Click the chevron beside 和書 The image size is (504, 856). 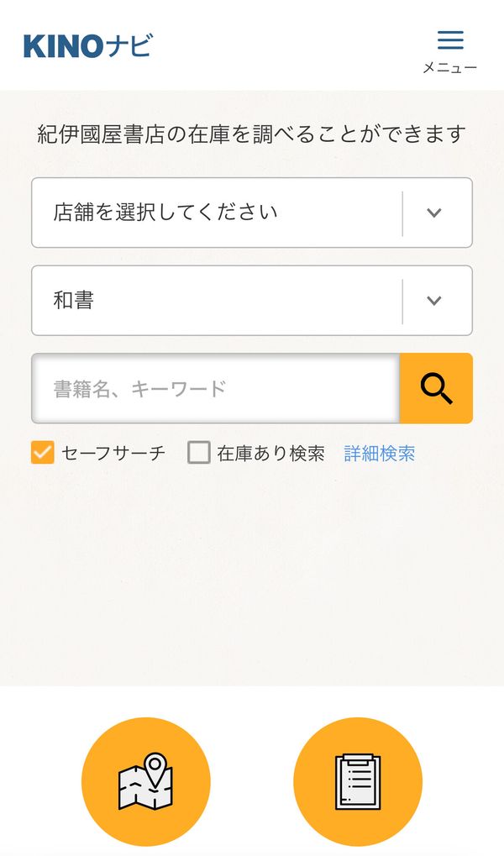(434, 300)
